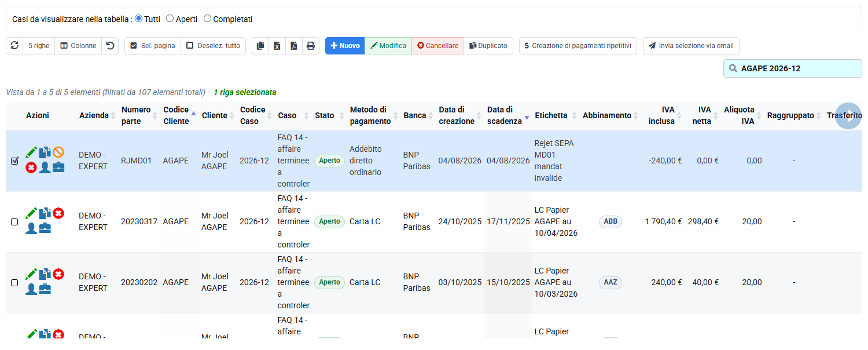Sort by the Aliquota IVA column header
This screenshot has width=868, height=350.
point(742,115)
